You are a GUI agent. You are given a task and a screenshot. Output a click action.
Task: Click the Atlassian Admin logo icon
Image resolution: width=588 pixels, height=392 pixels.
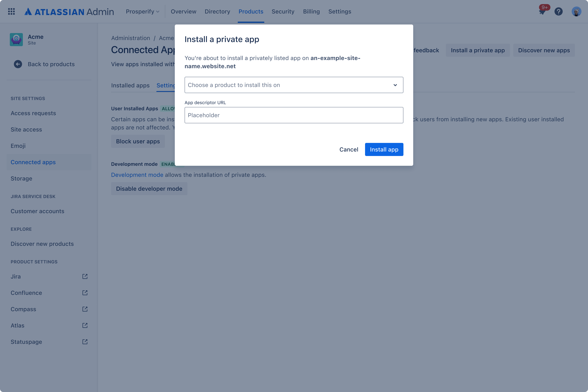[x=28, y=11]
